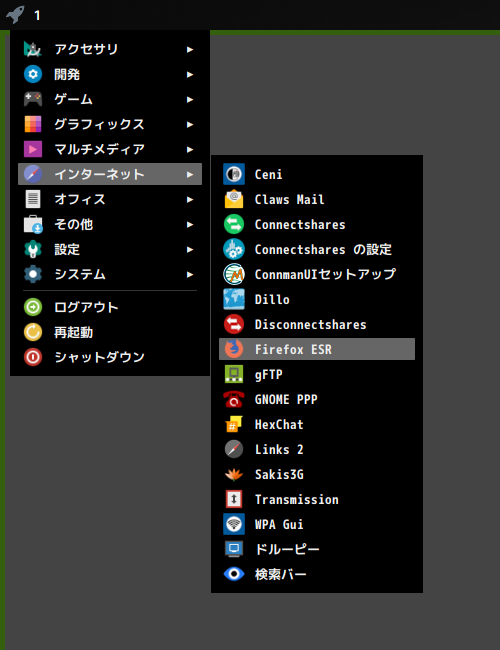The width and height of the screenshot is (500, 650).
Task: Click the red Disconnectshares icon
Action: pyautogui.click(x=234, y=324)
